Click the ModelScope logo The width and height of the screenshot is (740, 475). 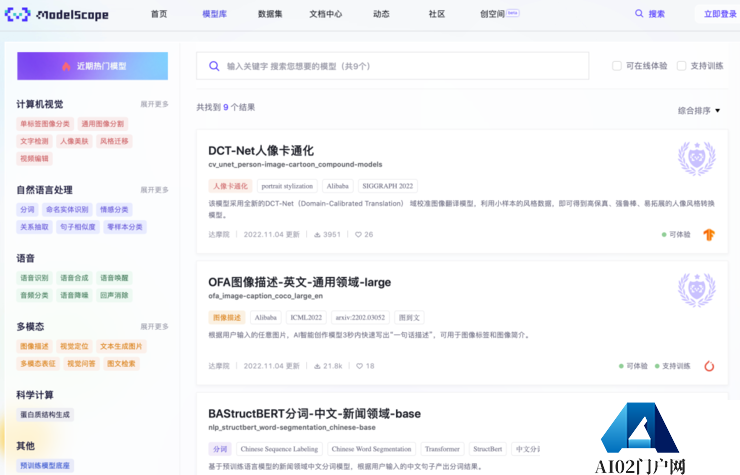(57, 15)
